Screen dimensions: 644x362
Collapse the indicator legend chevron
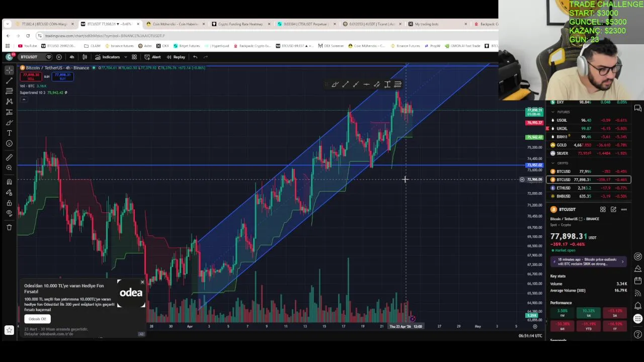[23, 100]
